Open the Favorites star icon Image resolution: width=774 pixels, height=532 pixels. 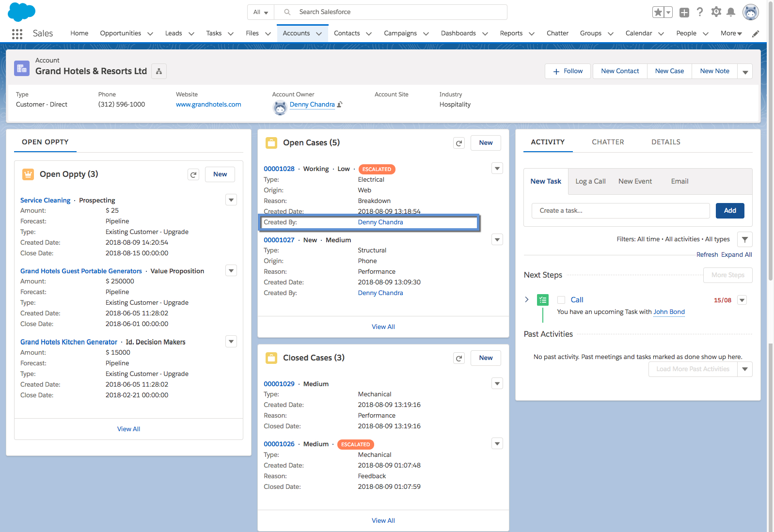point(658,13)
